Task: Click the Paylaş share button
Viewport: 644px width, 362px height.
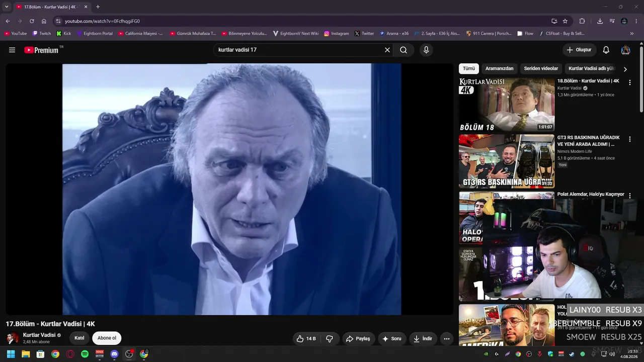Action: (x=358, y=339)
